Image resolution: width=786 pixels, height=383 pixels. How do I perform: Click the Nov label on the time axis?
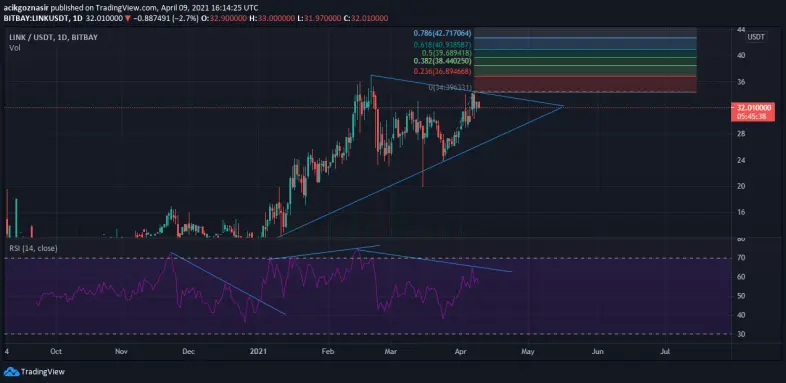tap(121, 352)
